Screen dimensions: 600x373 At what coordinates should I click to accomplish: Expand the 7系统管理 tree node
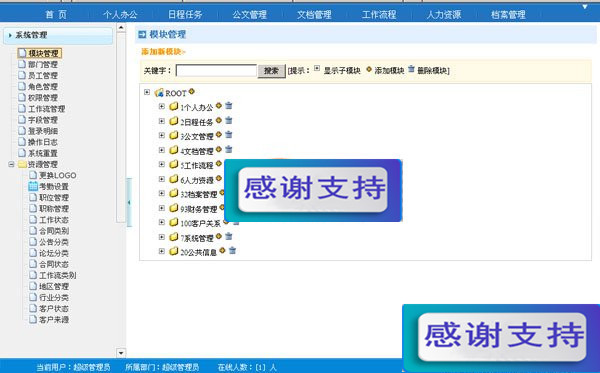(161, 237)
